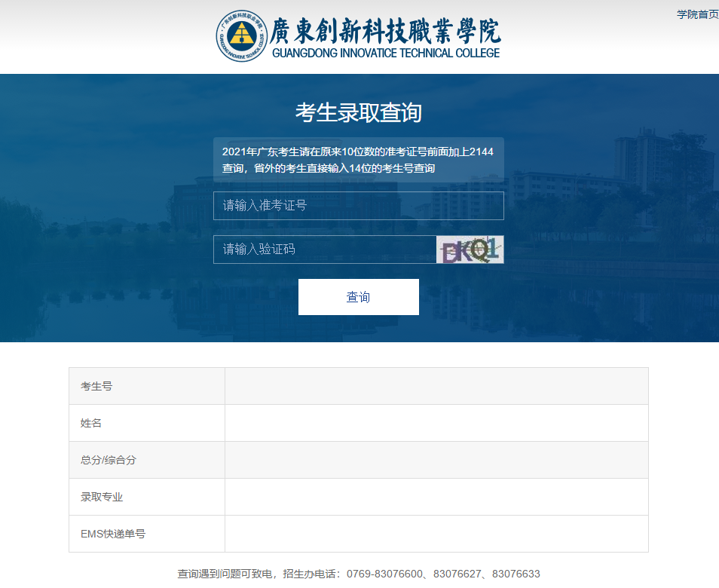Select the 请输入验证码 input field
The image size is (719, 588).
(x=324, y=250)
